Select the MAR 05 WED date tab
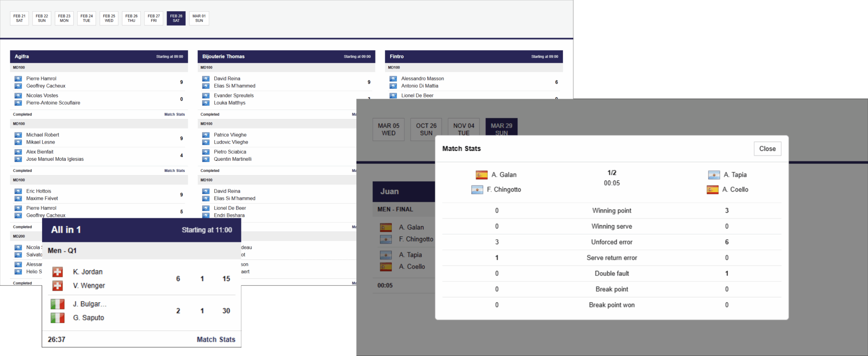The image size is (868, 356). click(x=388, y=129)
